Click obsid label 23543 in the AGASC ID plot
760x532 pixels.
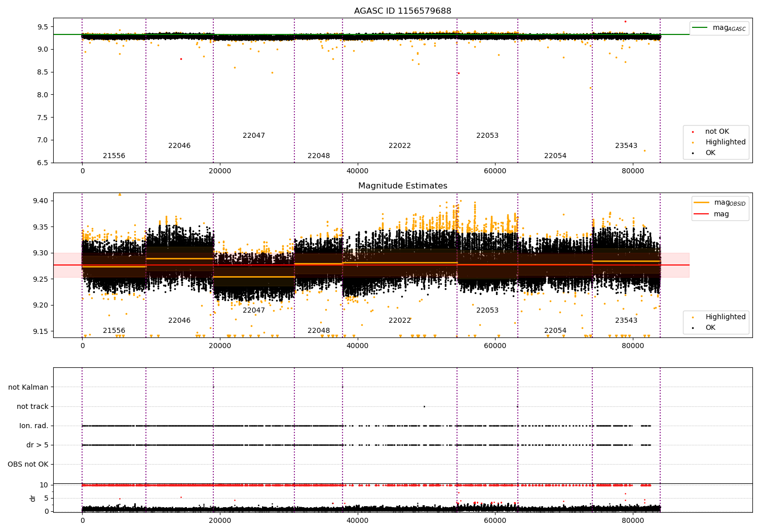pyautogui.click(x=626, y=146)
